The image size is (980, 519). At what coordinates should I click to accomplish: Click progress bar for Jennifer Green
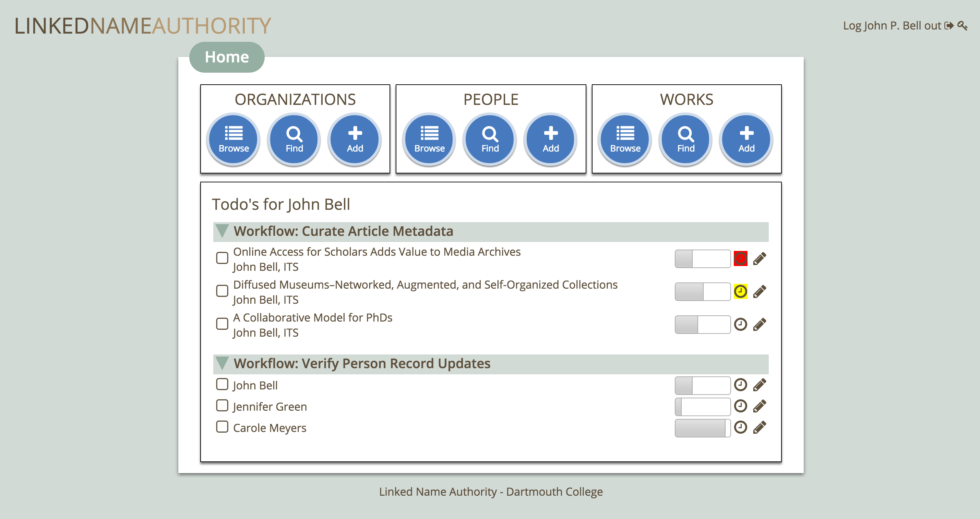point(703,407)
